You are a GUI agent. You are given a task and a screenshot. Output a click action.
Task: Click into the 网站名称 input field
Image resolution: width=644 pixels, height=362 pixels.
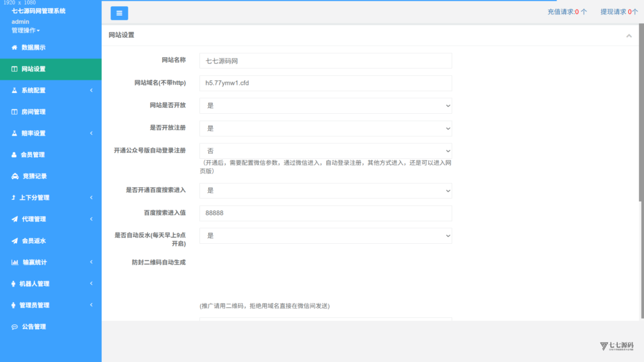click(326, 61)
